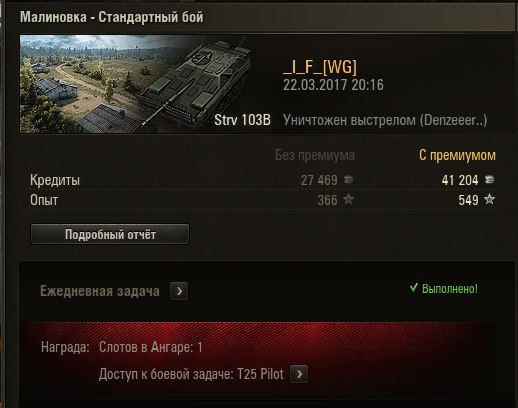Viewport: 518px width, 408px height.
Task: Click the Доступ к боевой задаче T25 Pilot text
Action: coord(191,374)
